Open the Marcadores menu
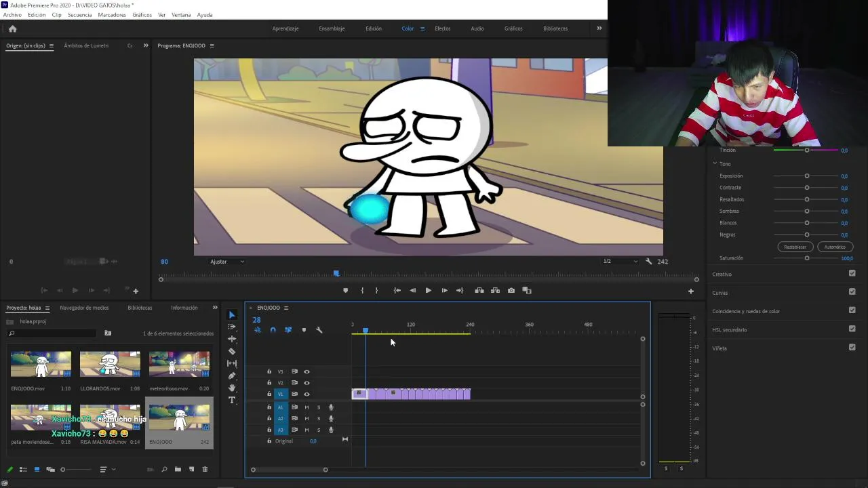This screenshot has height=488, width=868. [x=112, y=15]
